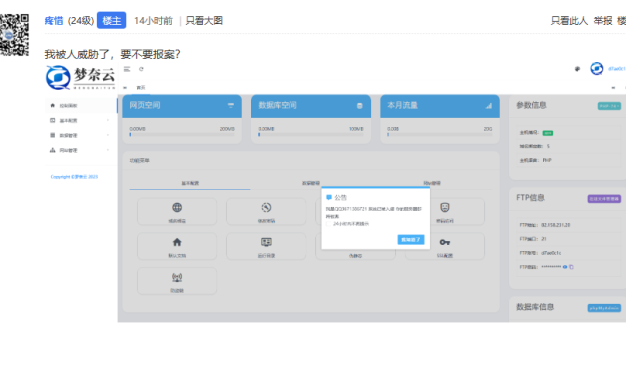Switch to the right 网站管理 tab
The width and height of the screenshot is (626, 386).
pos(432,183)
